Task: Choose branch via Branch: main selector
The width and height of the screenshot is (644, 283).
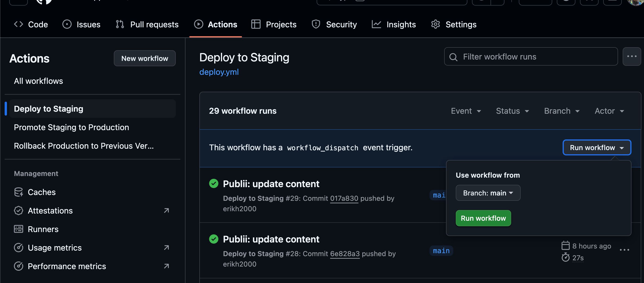Action: coord(488,193)
